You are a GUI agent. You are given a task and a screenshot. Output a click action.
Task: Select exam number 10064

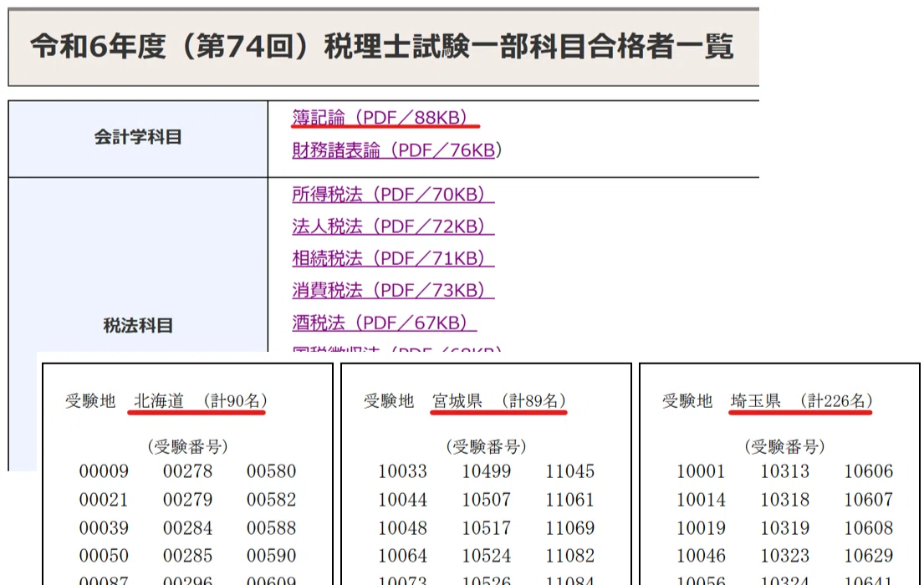point(402,556)
